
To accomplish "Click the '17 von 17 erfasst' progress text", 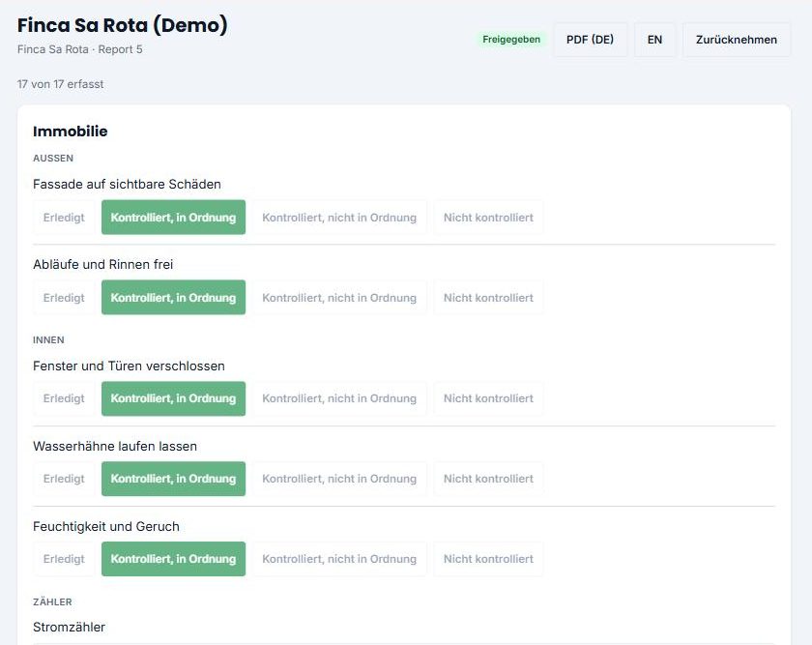I will click(x=60, y=84).
